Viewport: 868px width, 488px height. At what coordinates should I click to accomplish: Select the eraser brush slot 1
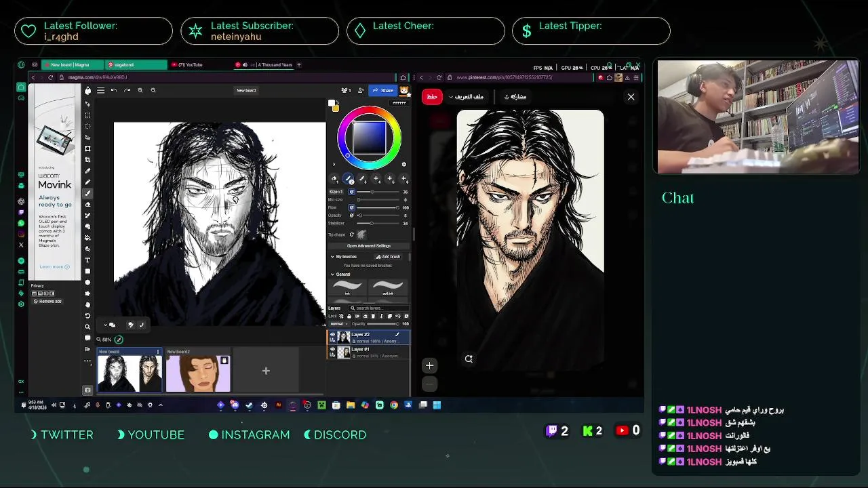(334, 179)
